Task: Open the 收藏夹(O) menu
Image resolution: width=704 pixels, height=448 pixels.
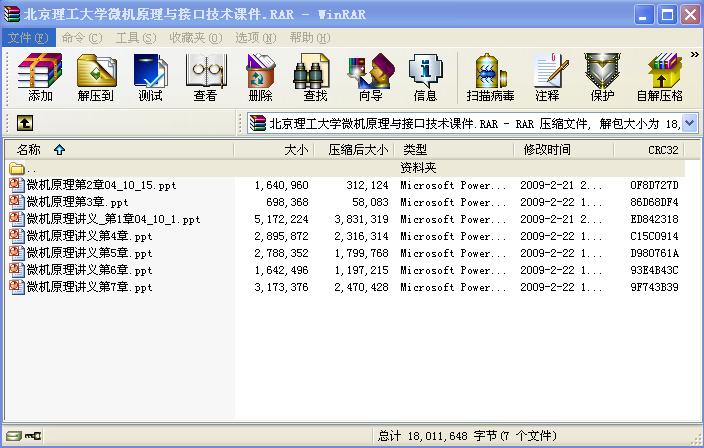Action: pos(196,38)
